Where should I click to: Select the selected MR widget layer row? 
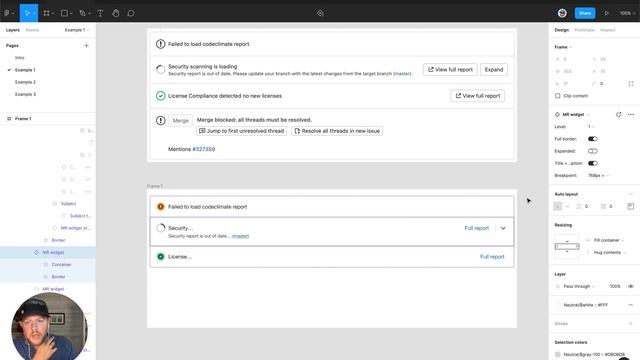tap(48, 253)
